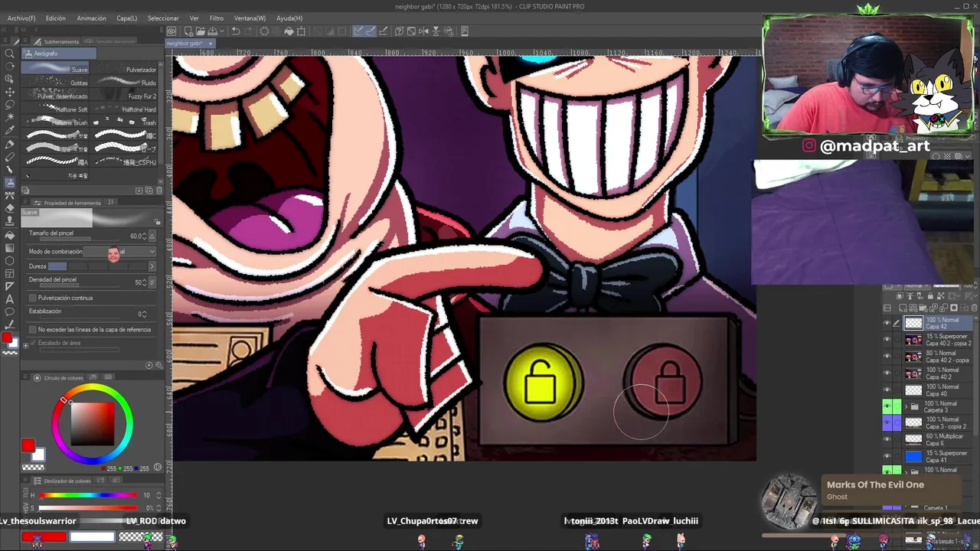
Task: Click the Save toolbar icon
Action: [x=212, y=31]
